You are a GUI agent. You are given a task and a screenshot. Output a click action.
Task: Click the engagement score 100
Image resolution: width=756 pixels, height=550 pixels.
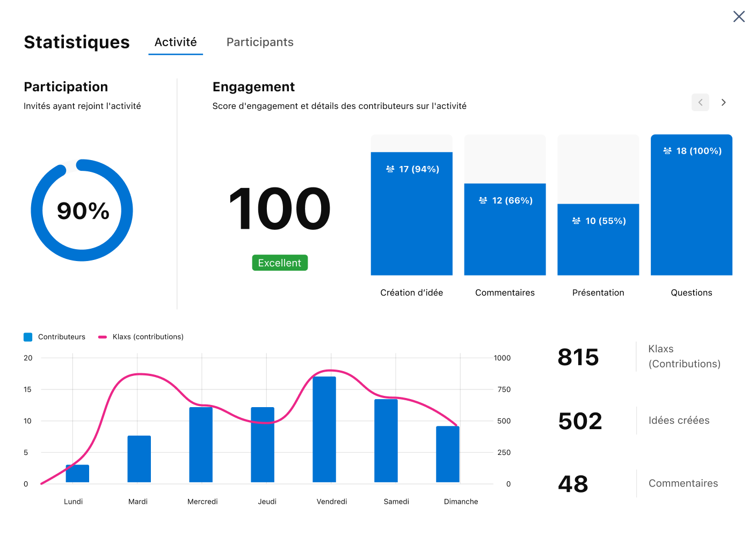pos(280,209)
